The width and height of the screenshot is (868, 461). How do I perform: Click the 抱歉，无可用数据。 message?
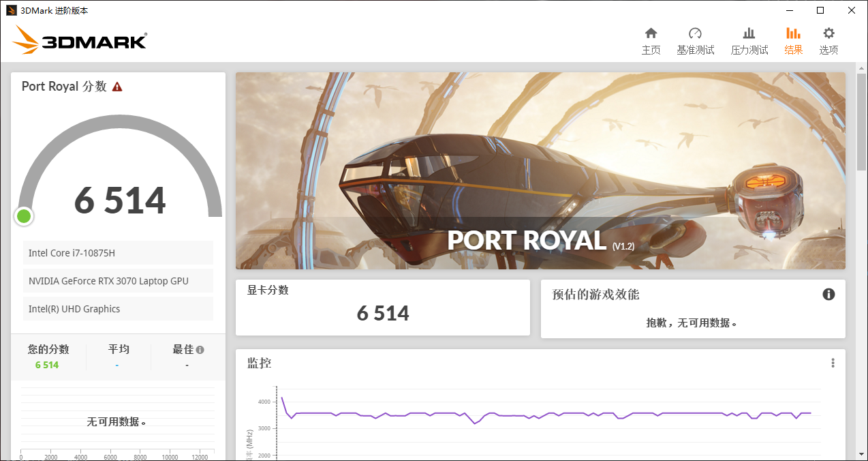tap(692, 323)
